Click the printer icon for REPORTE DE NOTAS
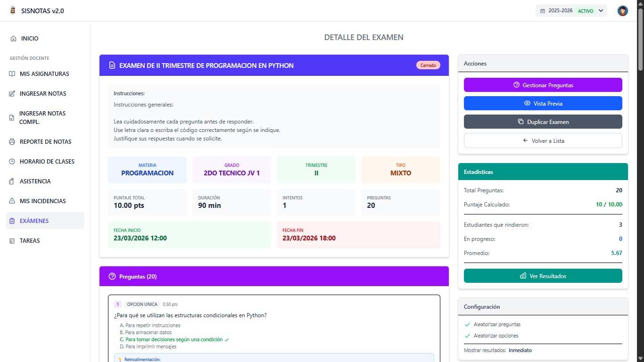644x362 pixels. tap(12, 142)
